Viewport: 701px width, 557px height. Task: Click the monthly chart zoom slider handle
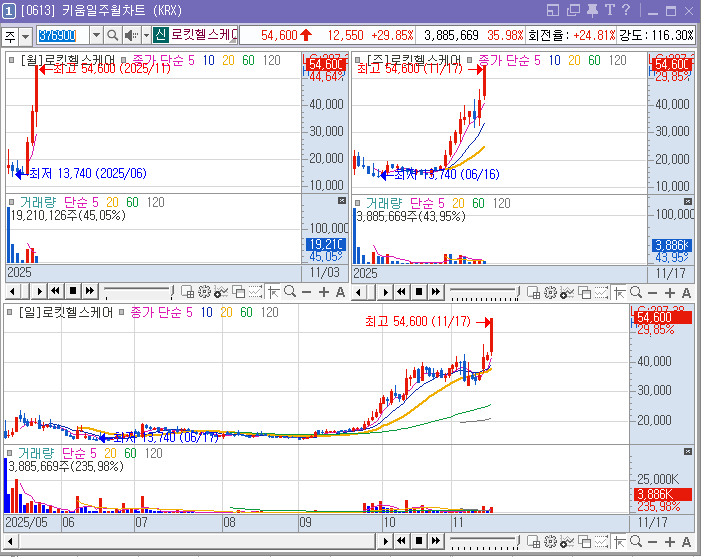pyautogui.click(x=172, y=293)
